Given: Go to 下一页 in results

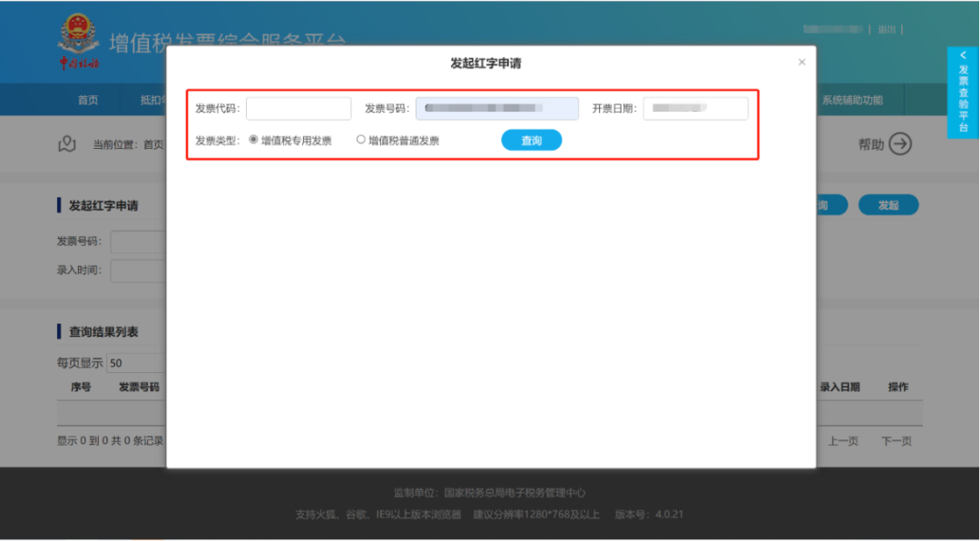Looking at the screenshot, I should tap(896, 441).
